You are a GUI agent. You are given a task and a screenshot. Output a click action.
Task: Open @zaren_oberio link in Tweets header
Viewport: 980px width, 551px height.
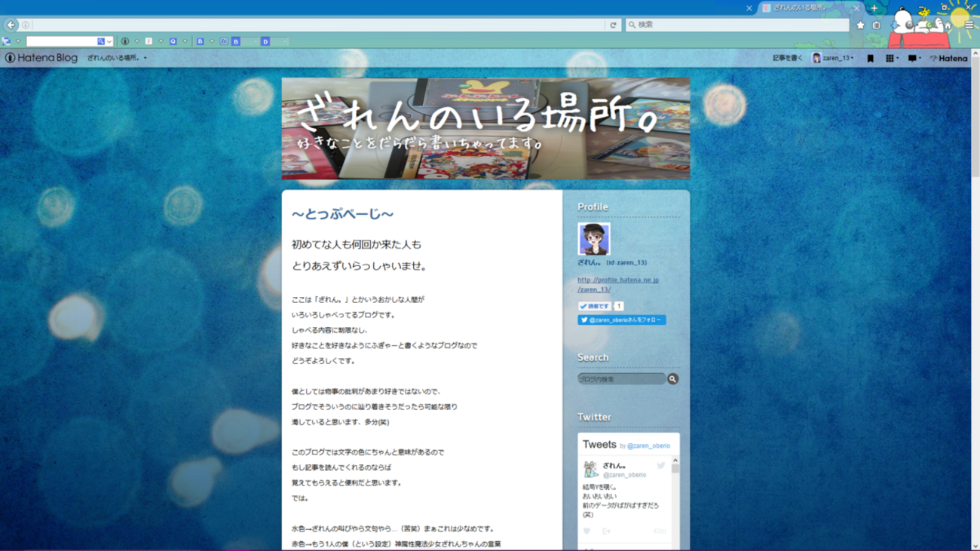pos(648,446)
